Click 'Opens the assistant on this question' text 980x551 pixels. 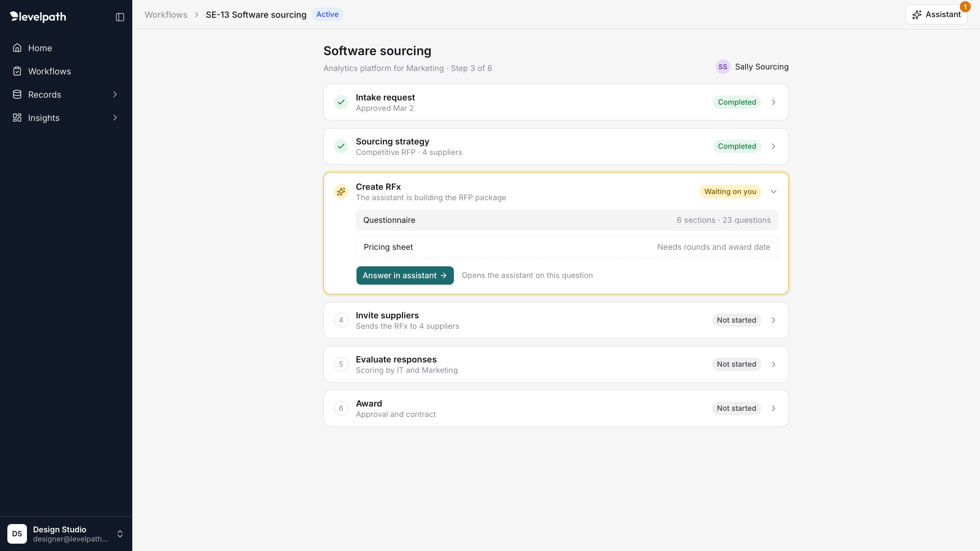coord(527,275)
